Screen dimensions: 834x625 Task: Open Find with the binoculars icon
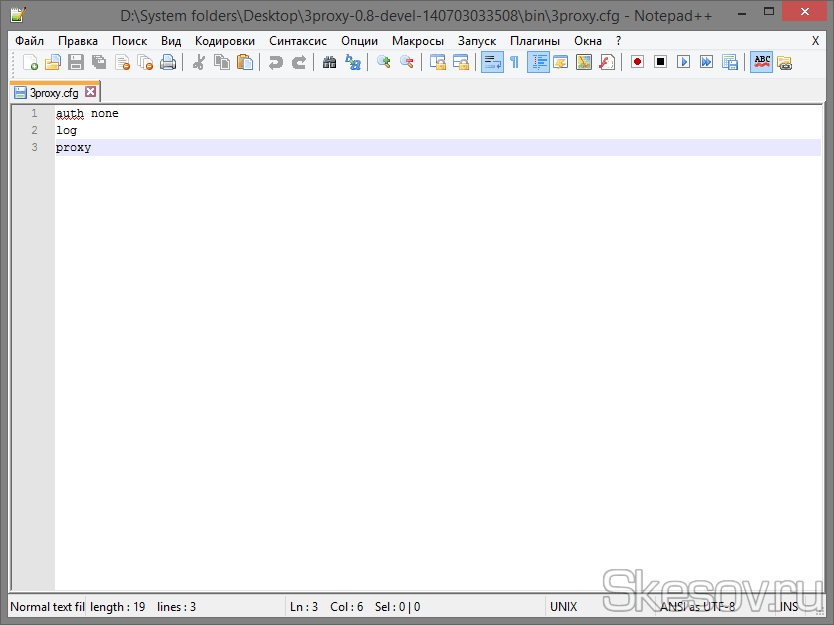[329, 62]
